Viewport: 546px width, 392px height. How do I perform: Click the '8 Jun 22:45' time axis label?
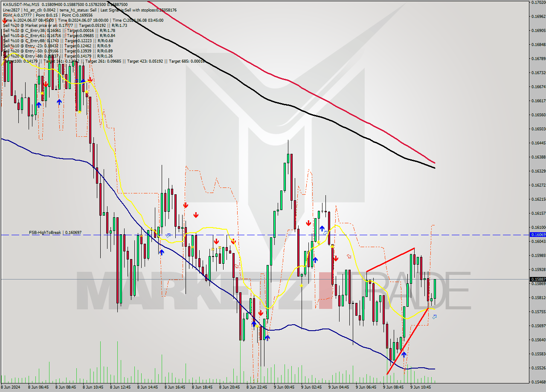257,387
